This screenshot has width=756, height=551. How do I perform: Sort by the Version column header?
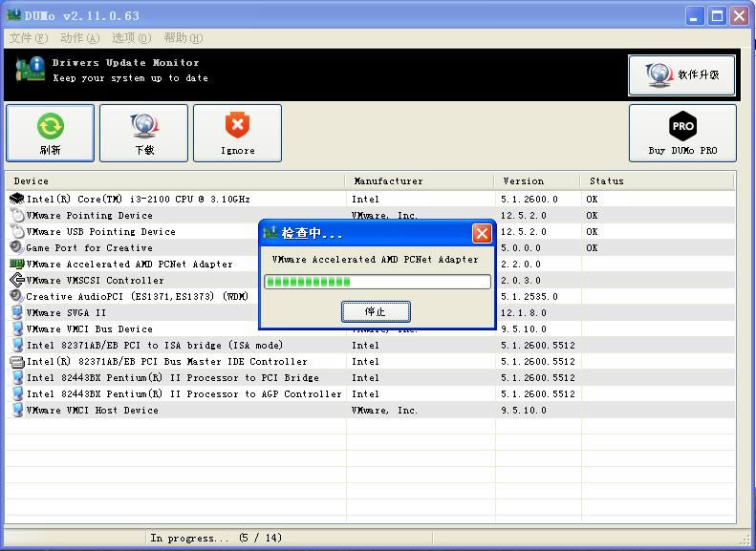click(x=537, y=181)
